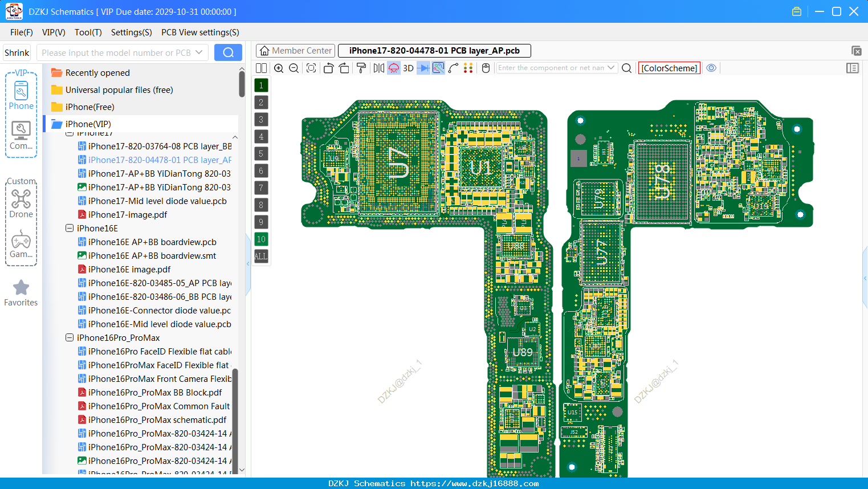Click the Shrink button
Image resolution: width=868 pixels, height=489 pixels.
pyautogui.click(x=17, y=52)
